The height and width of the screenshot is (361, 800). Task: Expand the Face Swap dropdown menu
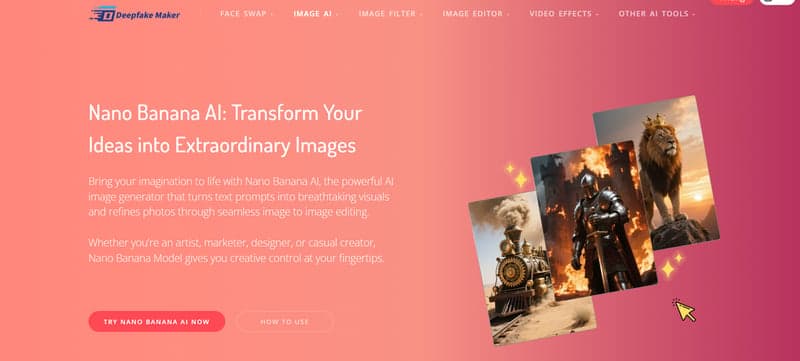point(246,14)
